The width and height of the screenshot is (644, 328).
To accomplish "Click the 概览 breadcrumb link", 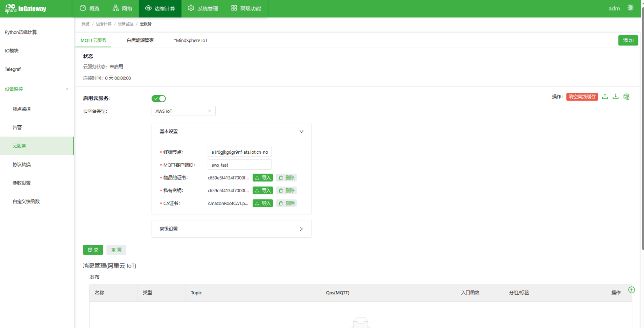I will [x=85, y=24].
